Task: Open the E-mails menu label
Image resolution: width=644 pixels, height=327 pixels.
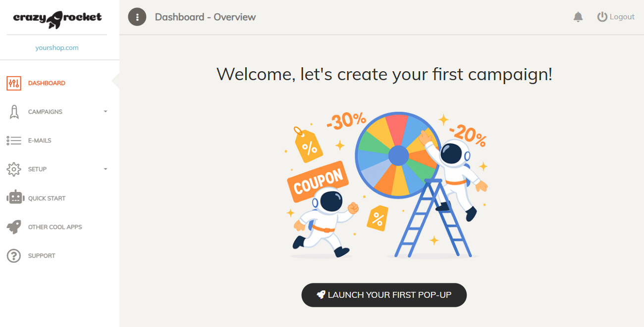Action: click(x=40, y=140)
